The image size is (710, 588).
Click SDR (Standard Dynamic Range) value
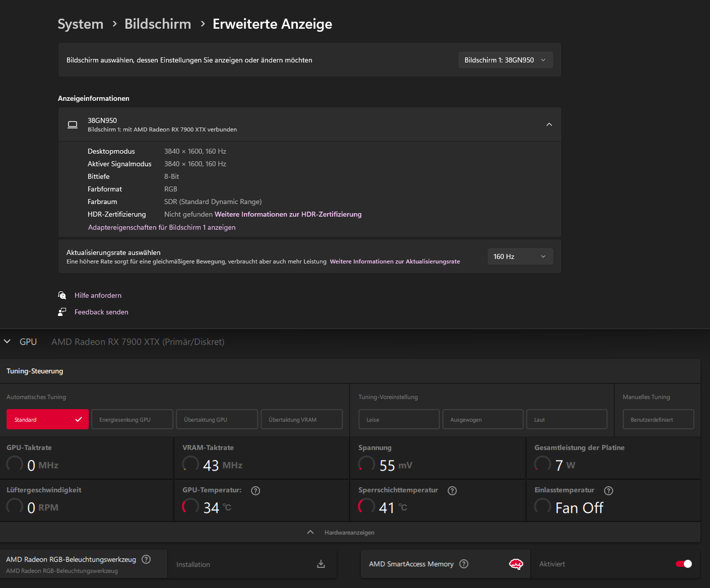213,202
